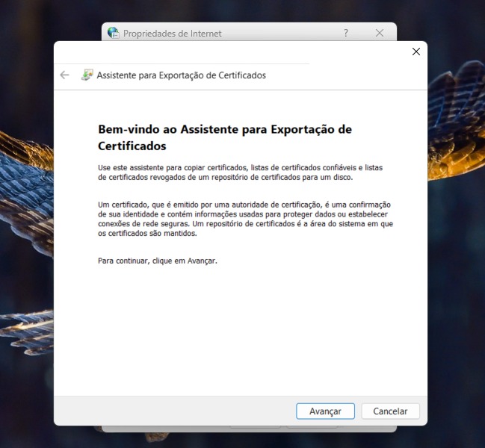Click the desktop wallpaper left of the wizard
This screenshot has height=448, width=485.
point(26,224)
